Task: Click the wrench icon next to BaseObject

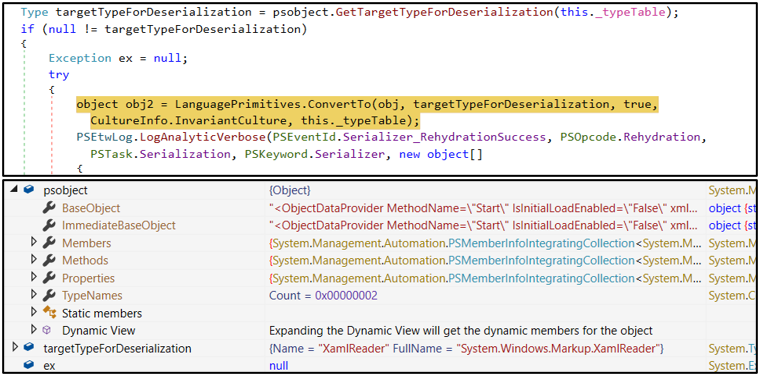Action: point(48,208)
